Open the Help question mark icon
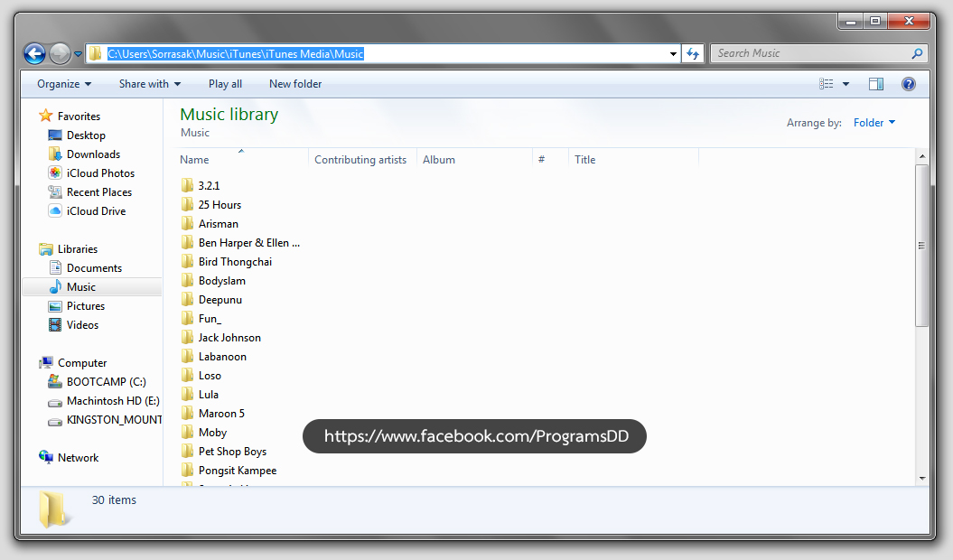 coord(909,84)
